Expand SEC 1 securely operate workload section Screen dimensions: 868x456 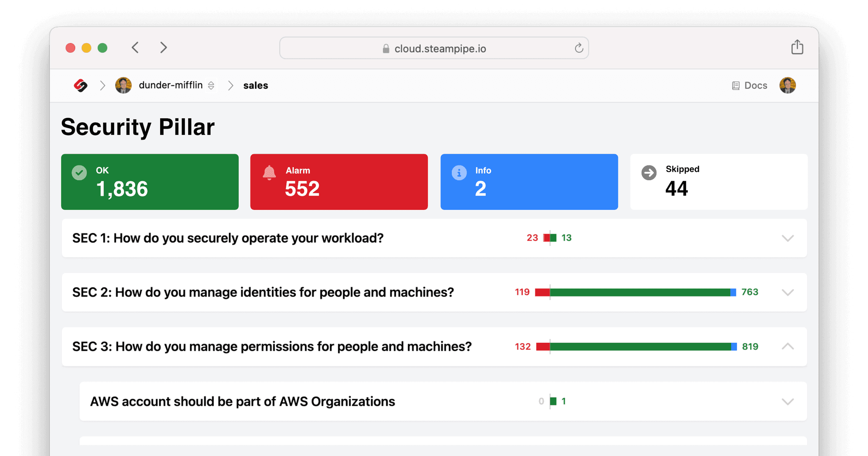point(788,238)
